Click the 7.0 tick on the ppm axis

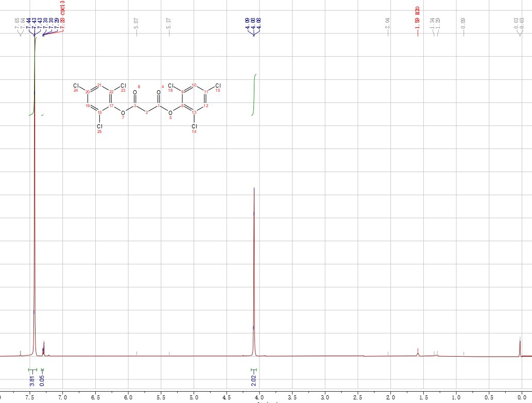[63, 397]
